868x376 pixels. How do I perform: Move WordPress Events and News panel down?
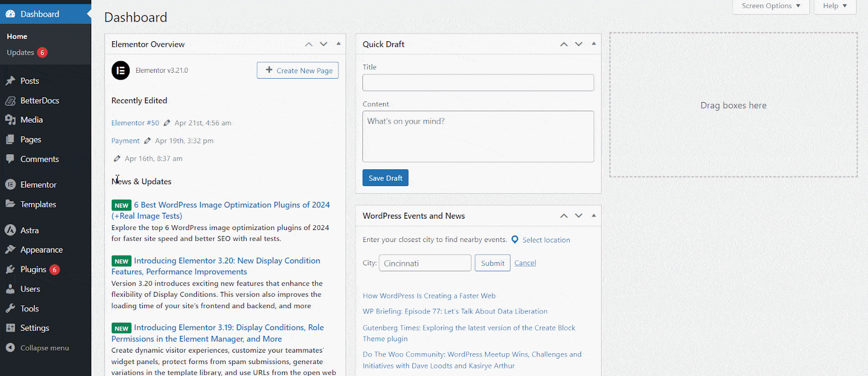[579, 215]
